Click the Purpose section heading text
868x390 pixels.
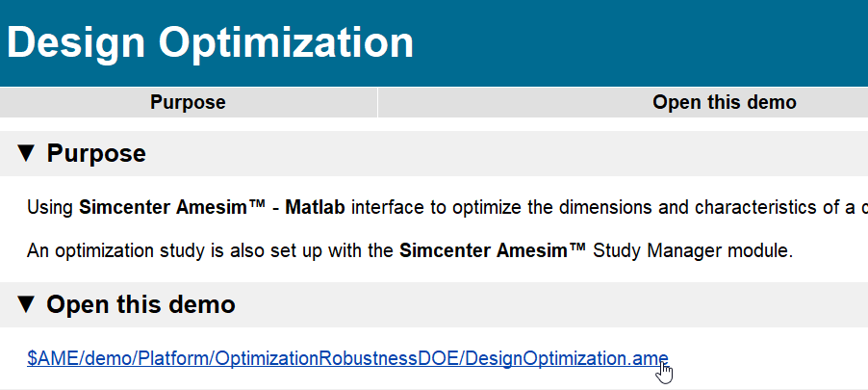pos(96,153)
